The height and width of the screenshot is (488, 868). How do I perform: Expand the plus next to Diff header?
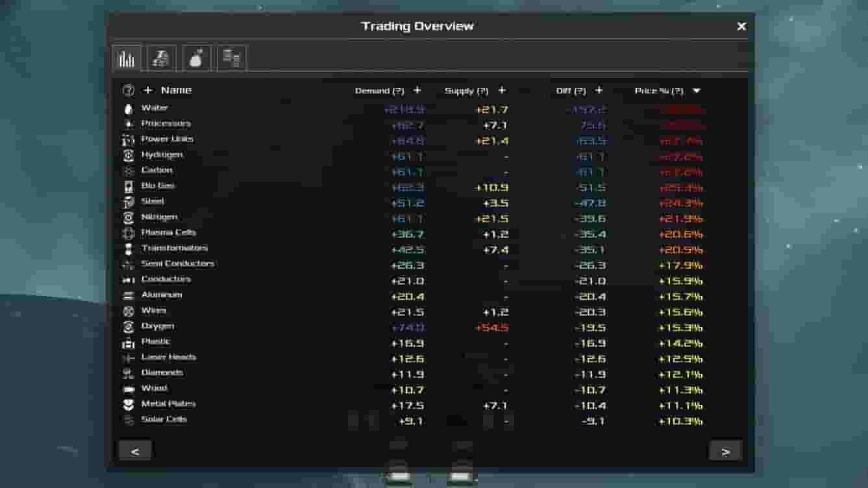click(x=599, y=90)
